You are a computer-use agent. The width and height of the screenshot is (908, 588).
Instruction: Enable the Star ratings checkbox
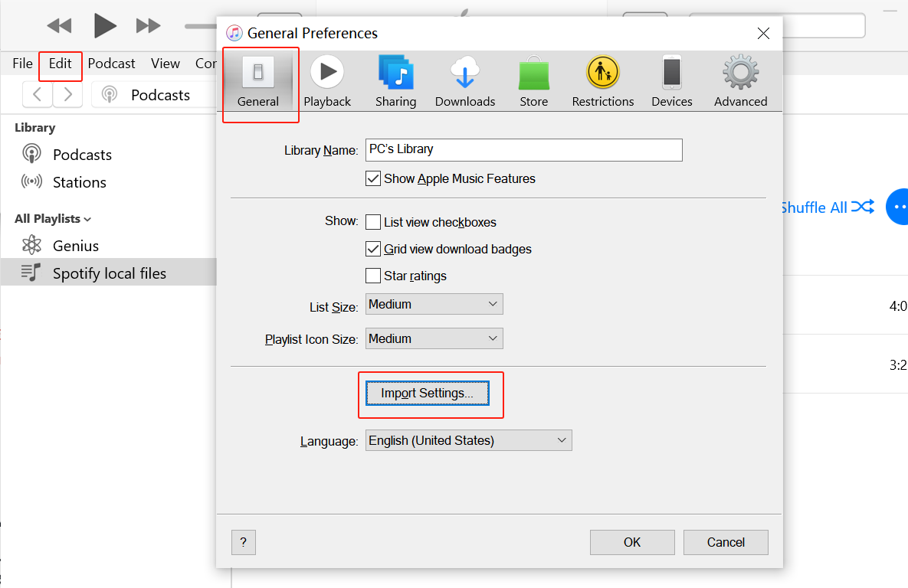click(x=373, y=276)
